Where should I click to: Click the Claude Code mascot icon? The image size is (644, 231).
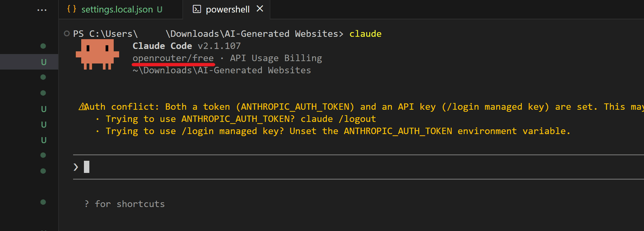point(97,55)
